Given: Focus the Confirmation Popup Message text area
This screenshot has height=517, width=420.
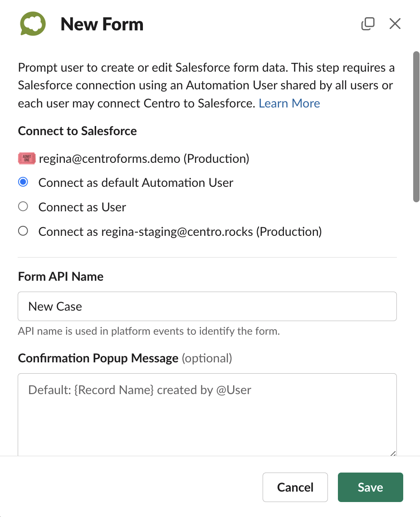Looking at the screenshot, I should (207, 415).
